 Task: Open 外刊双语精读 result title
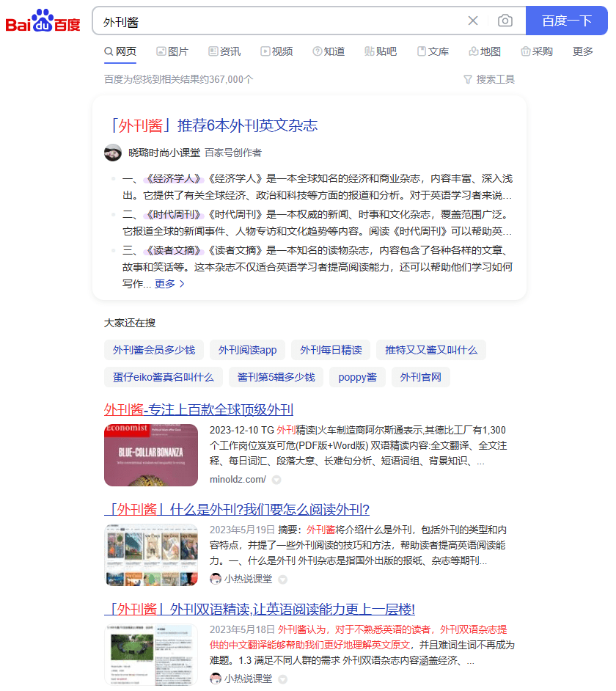260,610
